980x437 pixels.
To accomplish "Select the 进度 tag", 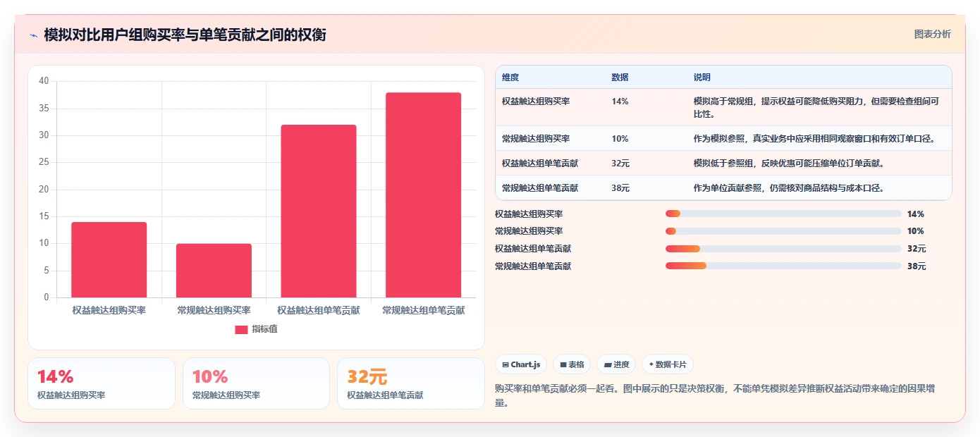I will coord(616,364).
